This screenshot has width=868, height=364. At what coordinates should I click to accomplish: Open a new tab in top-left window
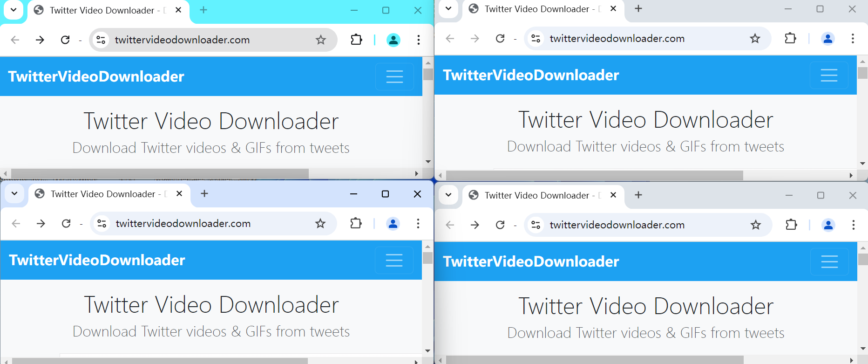coord(203,10)
